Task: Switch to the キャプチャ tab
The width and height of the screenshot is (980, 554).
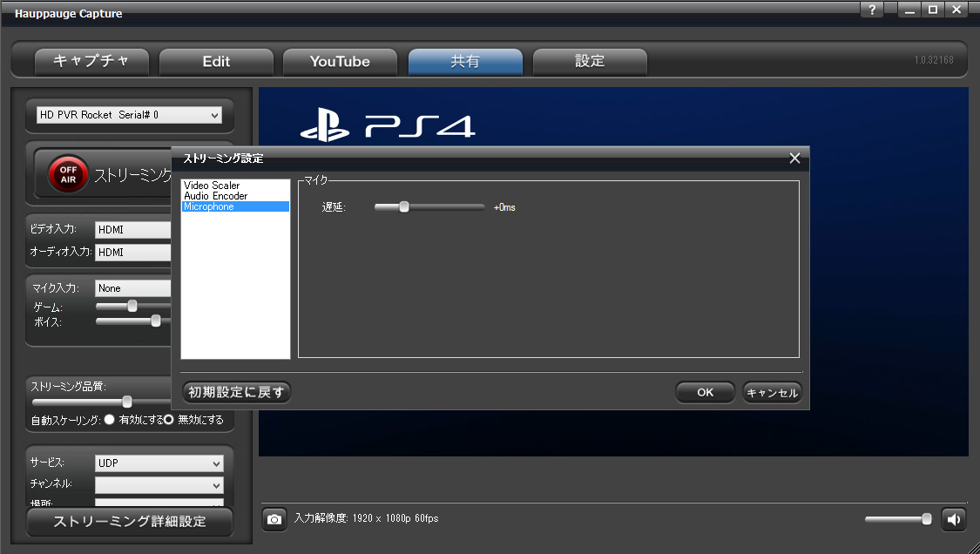Action: click(91, 61)
